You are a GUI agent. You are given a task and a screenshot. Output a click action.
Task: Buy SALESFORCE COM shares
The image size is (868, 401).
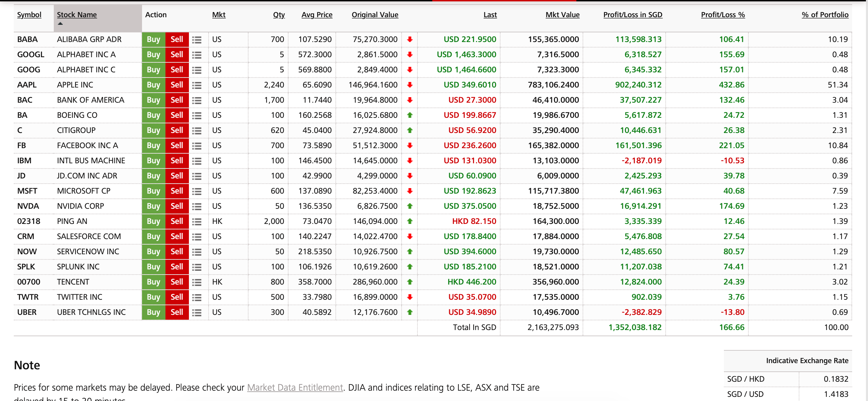pyautogui.click(x=154, y=237)
